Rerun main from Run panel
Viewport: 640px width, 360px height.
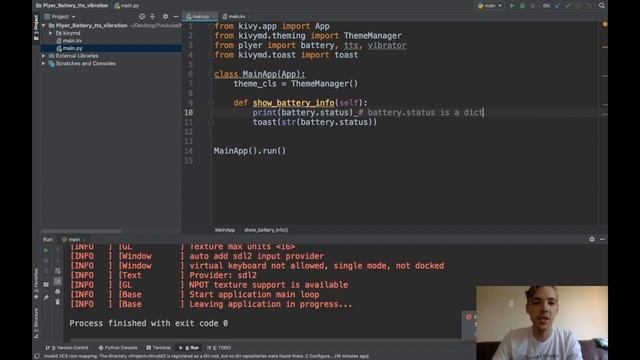coord(46,251)
